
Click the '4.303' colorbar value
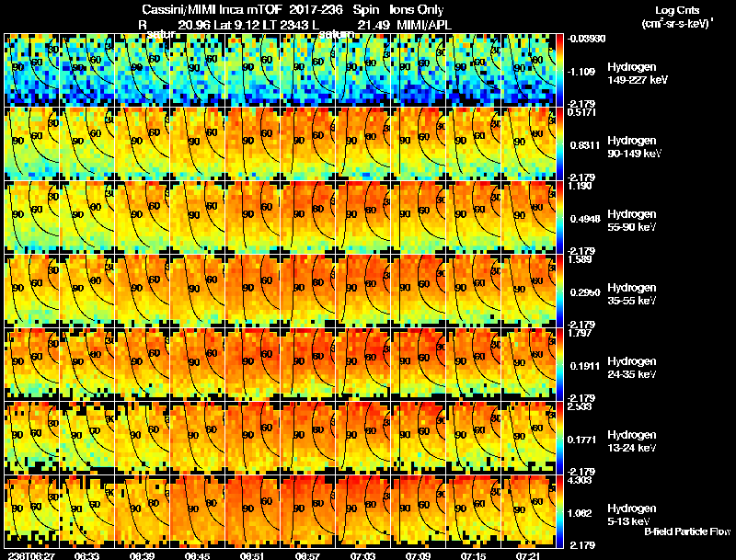[x=580, y=480]
